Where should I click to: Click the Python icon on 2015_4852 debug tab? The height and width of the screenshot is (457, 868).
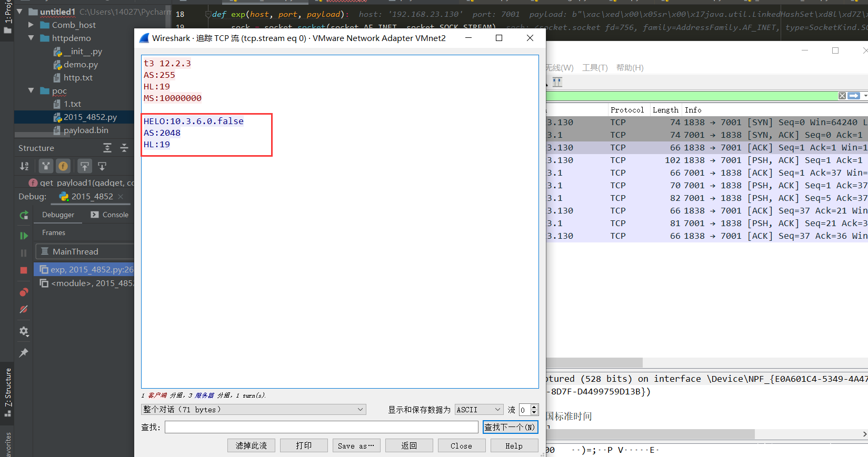[64, 196]
